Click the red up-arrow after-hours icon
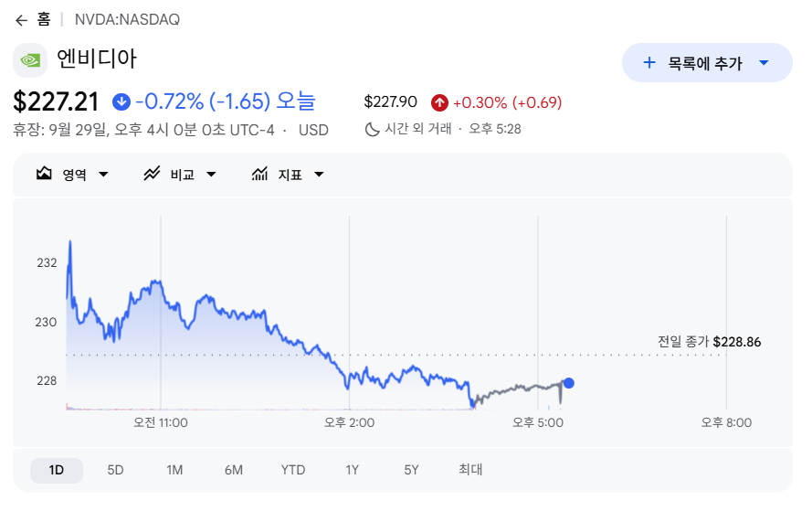The height and width of the screenshot is (511, 812). [x=439, y=102]
